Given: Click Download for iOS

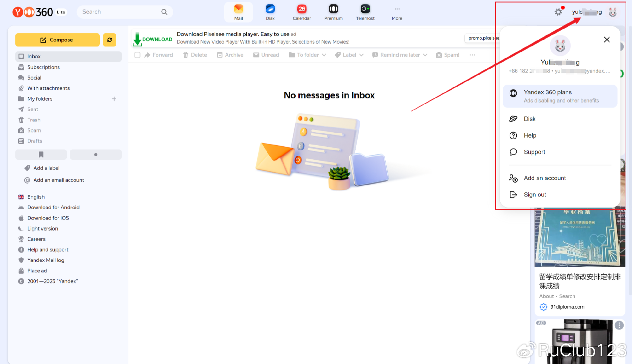Looking at the screenshot, I should (x=48, y=218).
